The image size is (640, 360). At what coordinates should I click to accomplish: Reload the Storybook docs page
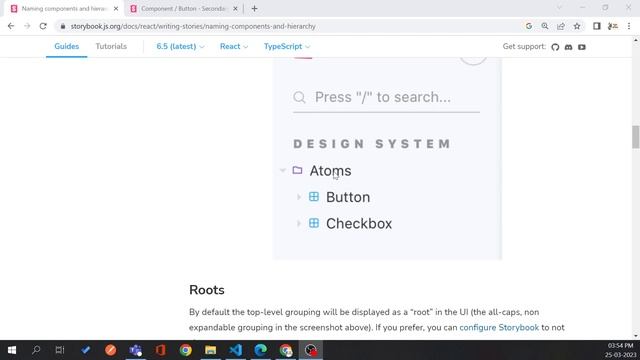[x=43, y=26]
